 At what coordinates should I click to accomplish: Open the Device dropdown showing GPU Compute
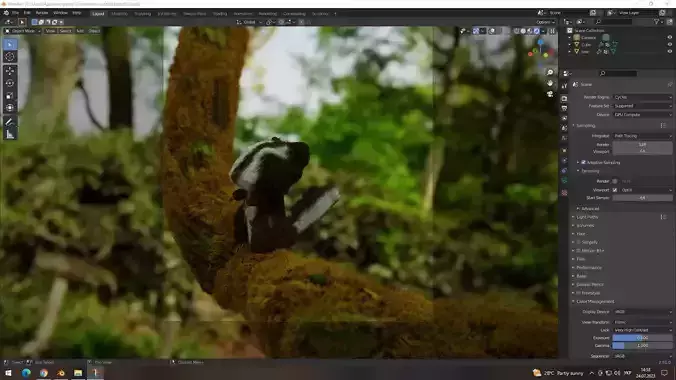(642, 115)
